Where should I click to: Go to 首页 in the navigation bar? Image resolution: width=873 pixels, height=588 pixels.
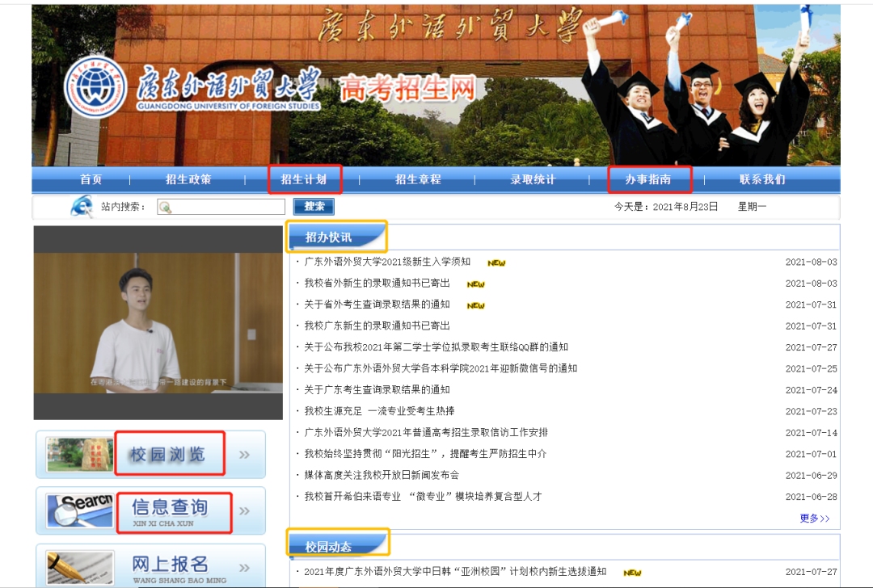91,179
